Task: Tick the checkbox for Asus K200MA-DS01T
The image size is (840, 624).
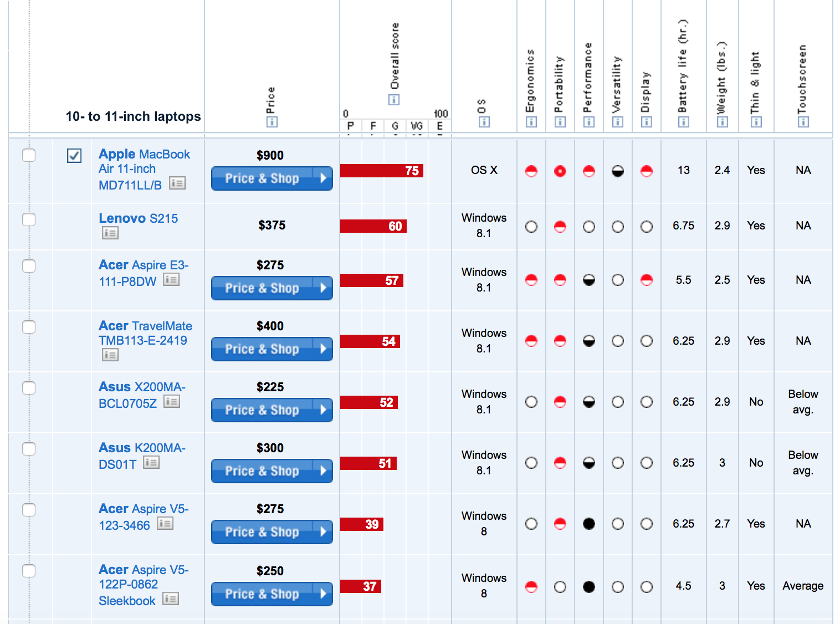Action: [29, 449]
